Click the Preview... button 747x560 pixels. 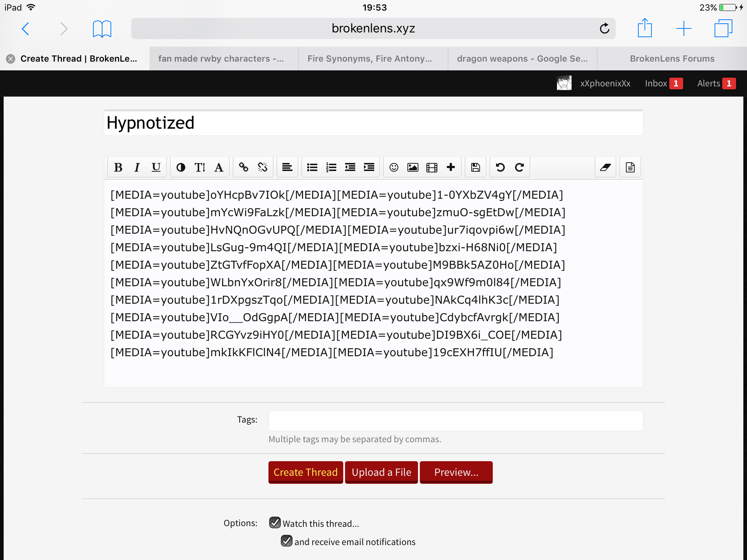click(456, 472)
